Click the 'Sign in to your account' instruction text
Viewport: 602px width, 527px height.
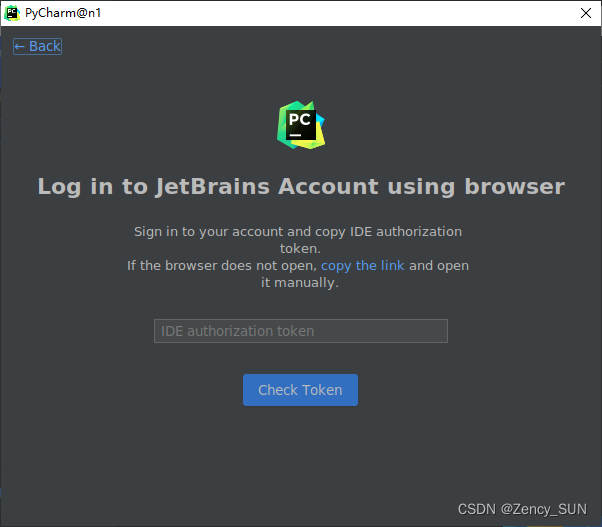click(x=298, y=240)
